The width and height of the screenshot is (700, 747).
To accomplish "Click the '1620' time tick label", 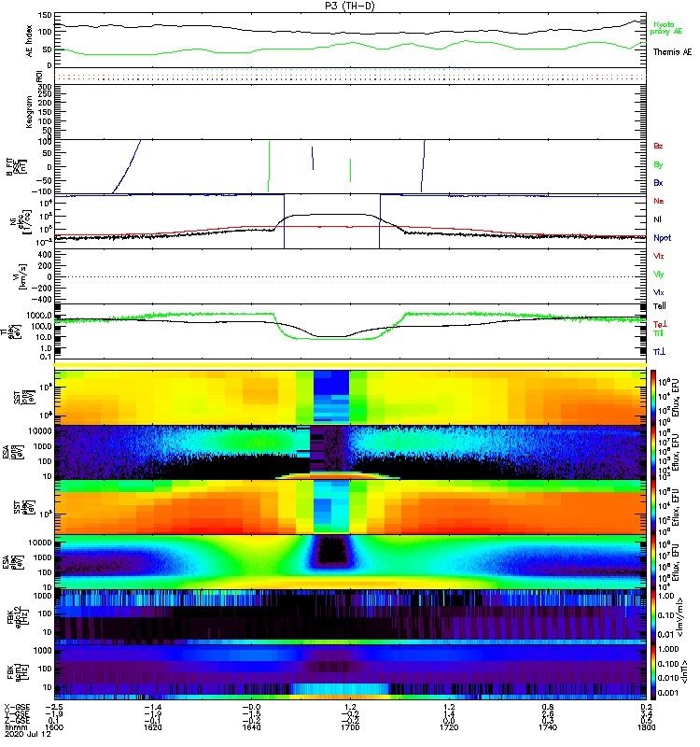I will tap(152, 727).
